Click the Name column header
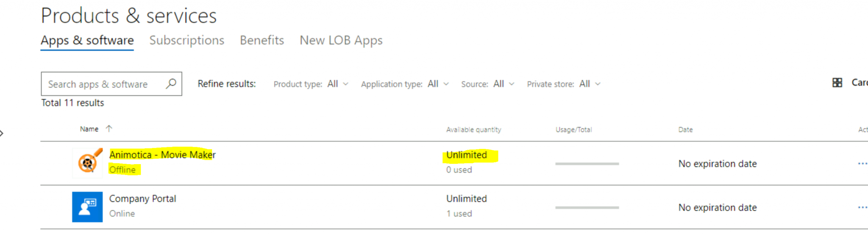Image resolution: width=868 pixels, height=234 pixels. coord(89,129)
